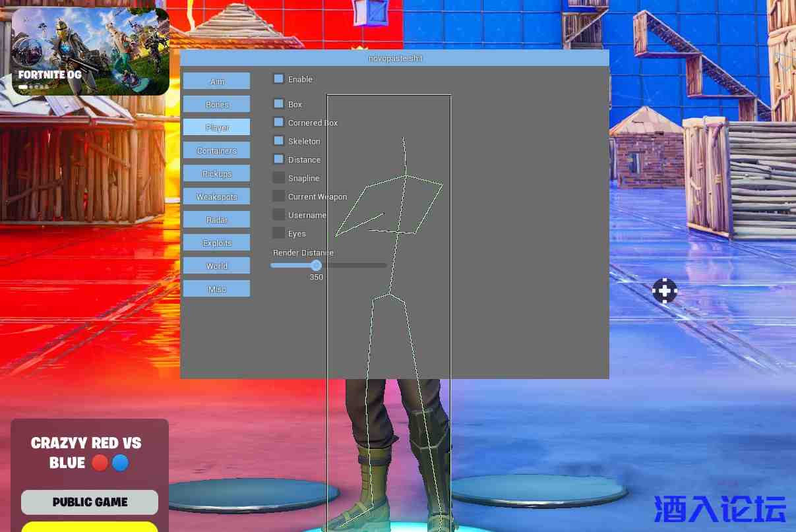Click the Crazyy Red vs Blue title
This screenshot has height=532, width=796.
click(86, 453)
